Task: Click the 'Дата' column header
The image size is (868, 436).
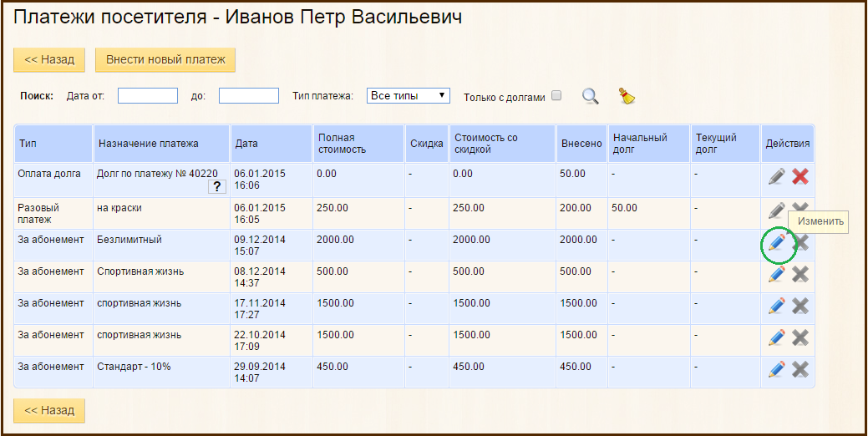Action: tap(272, 144)
